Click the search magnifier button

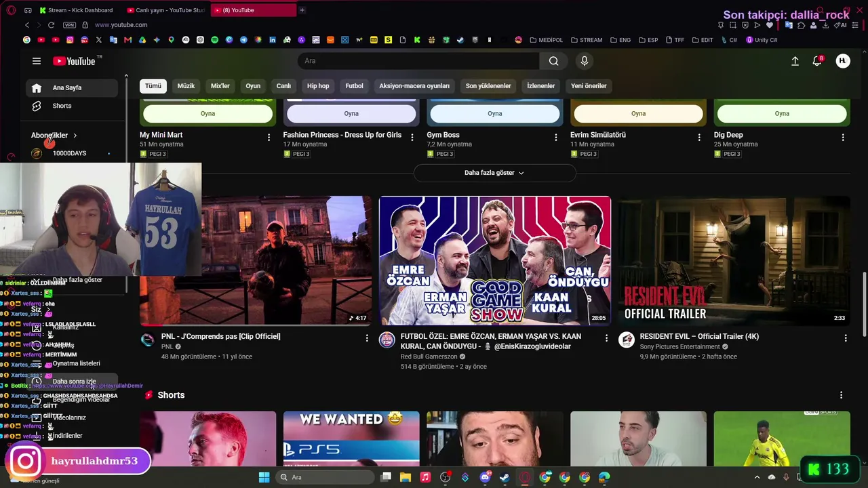coord(554,61)
